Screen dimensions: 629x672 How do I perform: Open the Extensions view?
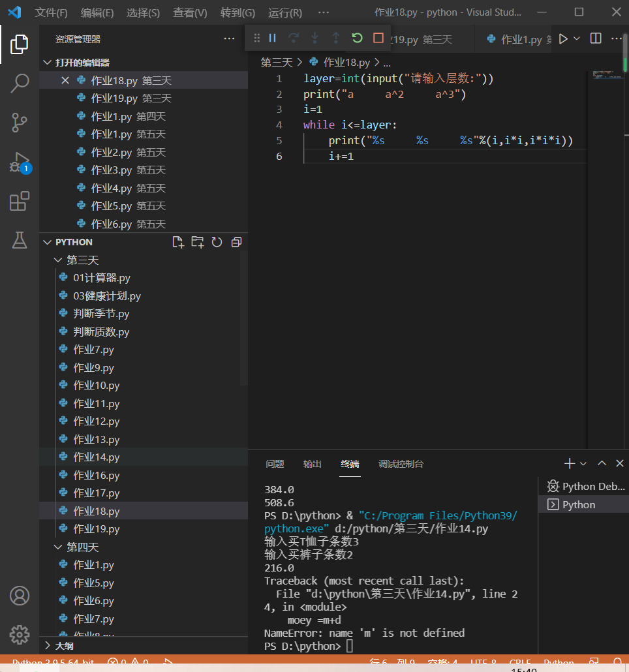point(20,202)
